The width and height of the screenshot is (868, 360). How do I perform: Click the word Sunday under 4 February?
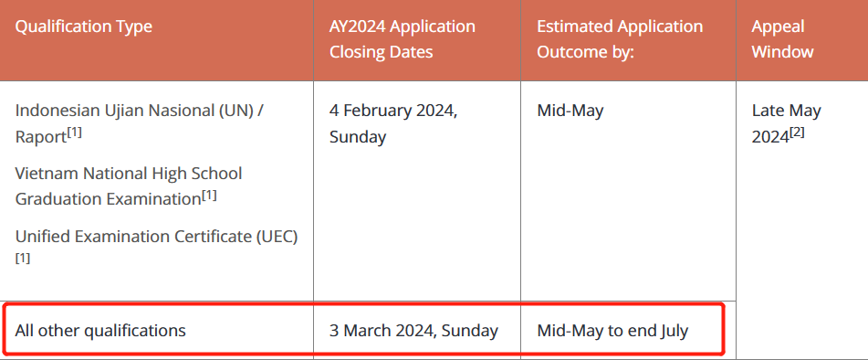(358, 137)
